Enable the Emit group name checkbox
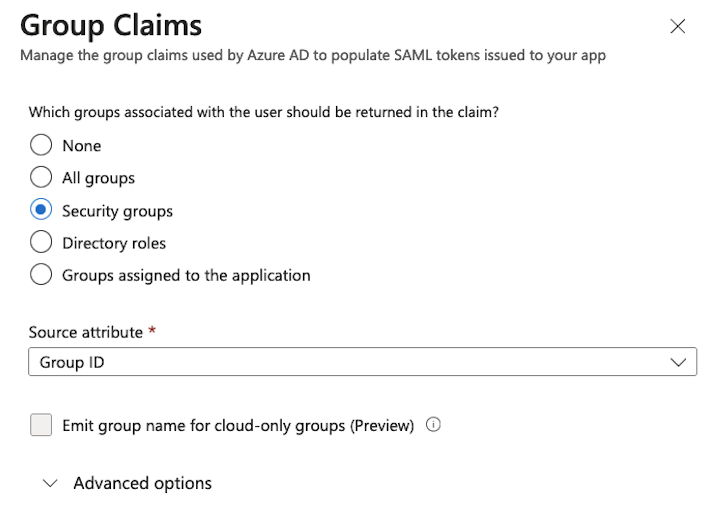The width and height of the screenshot is (717, 510). tap(41, 425)
